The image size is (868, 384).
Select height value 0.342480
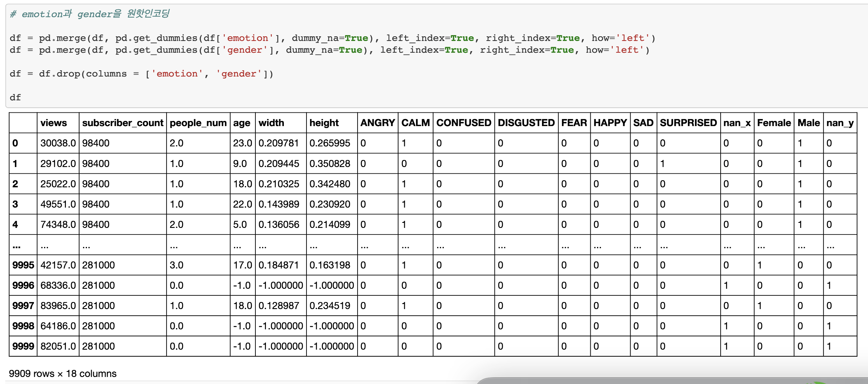pos(330,184)
